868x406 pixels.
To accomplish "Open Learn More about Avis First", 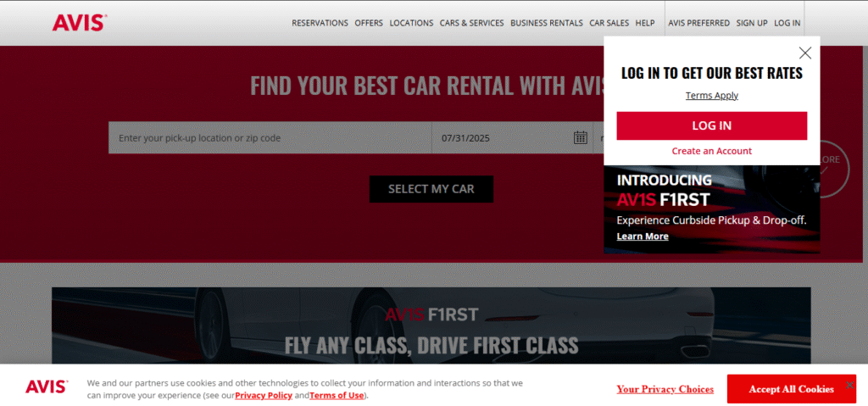I will (643, 236).
